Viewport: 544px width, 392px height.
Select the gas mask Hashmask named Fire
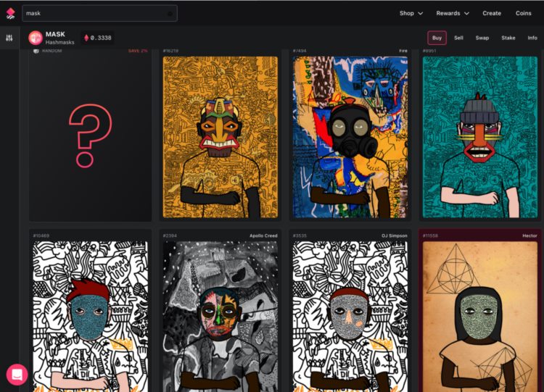[350, 138]
